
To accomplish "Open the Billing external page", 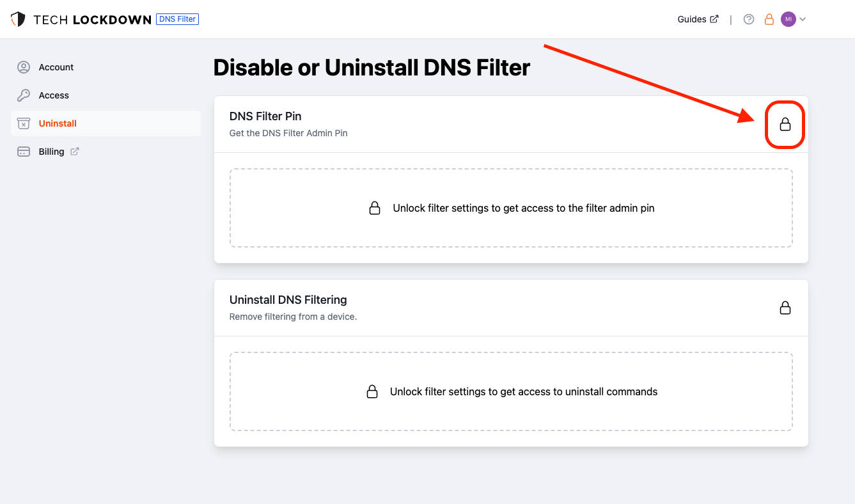I will click(x=51, y=152).
